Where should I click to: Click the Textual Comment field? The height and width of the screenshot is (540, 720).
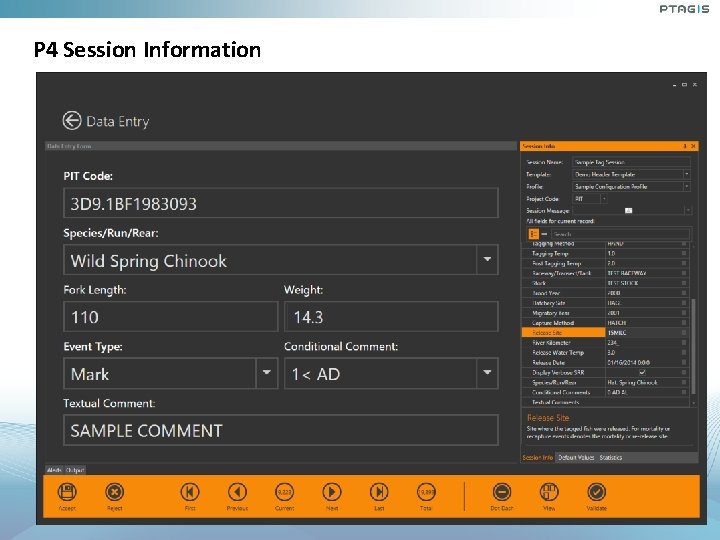click(x=281, y=430)
